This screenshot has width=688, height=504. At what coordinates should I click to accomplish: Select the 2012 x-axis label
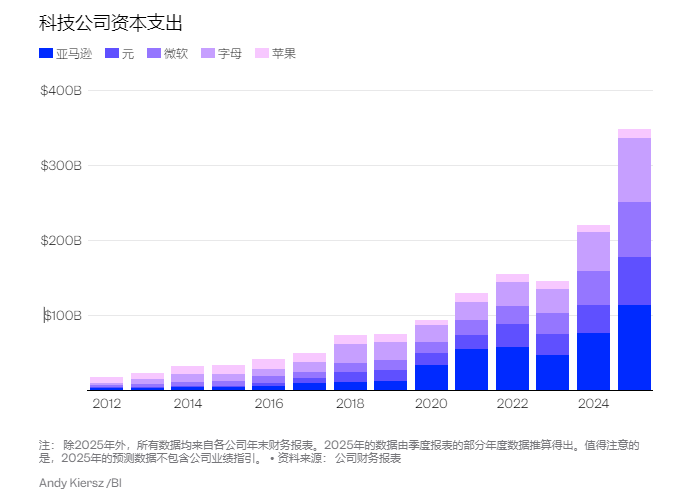(x=106, y=404)
